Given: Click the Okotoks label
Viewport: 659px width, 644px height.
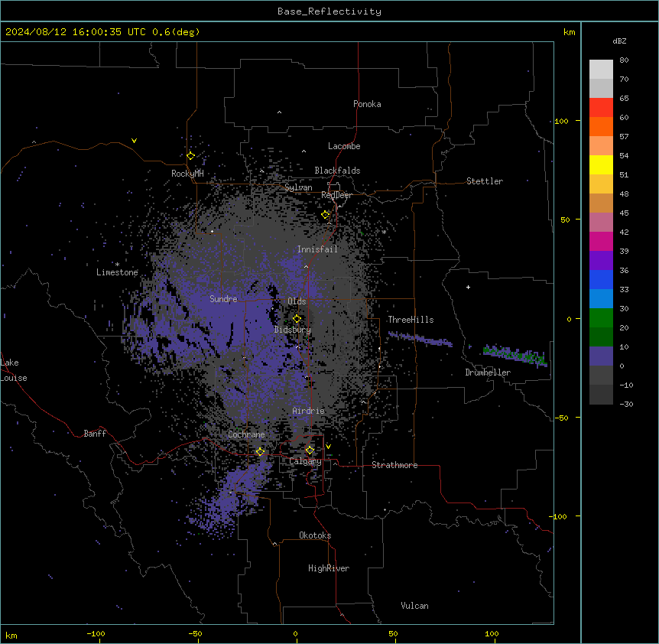Looking at the screenshot, I should tap(315, 535).
